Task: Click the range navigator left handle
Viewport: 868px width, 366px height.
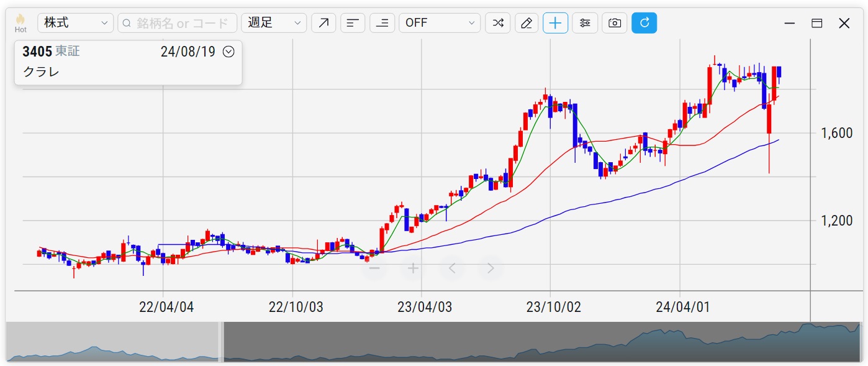Action: (221, 341)
